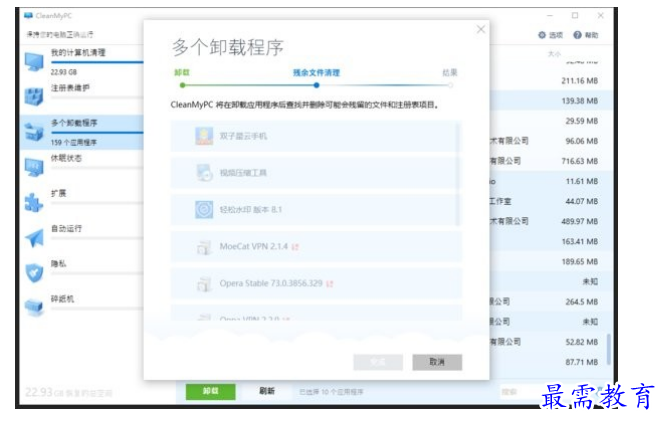
Task: Click the greyed-out button beside 取消
Action: pyautogui.click(x=378, y=362)
